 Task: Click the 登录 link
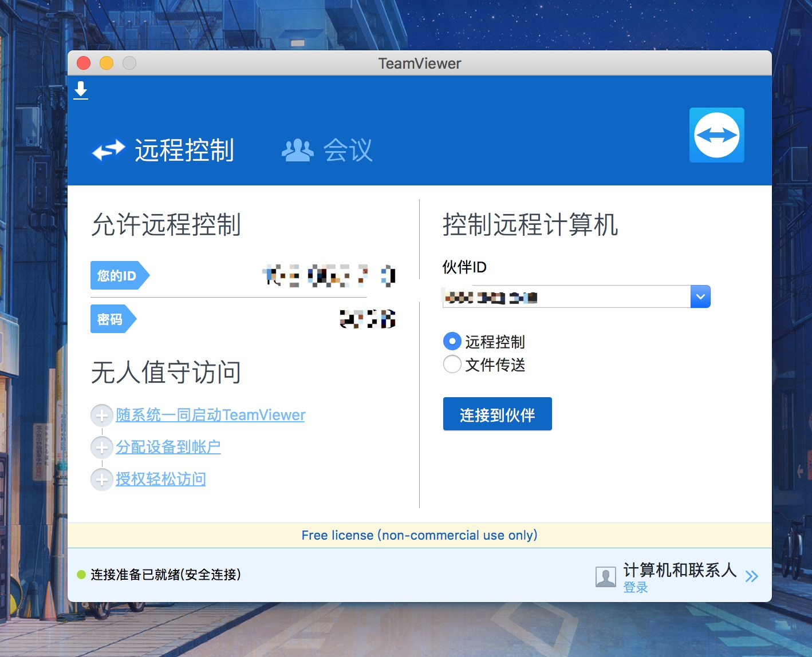tap(636, 587)
